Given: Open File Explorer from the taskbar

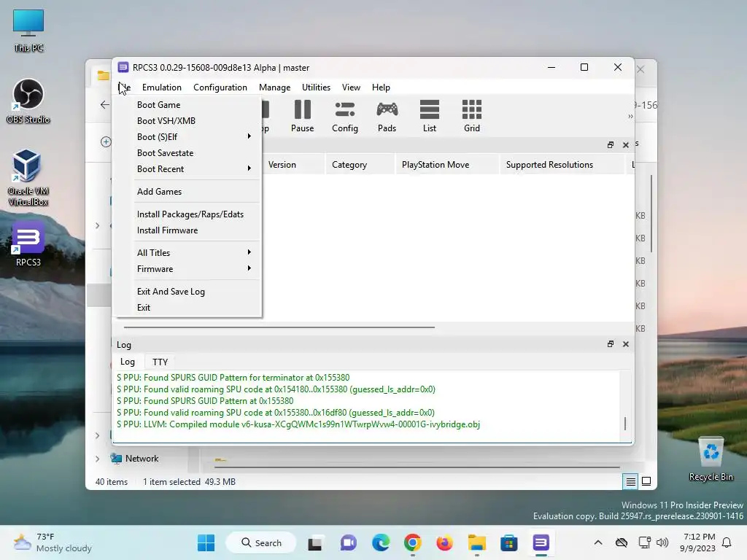Looking at the screenshot, I should click(x=477, y=542).
